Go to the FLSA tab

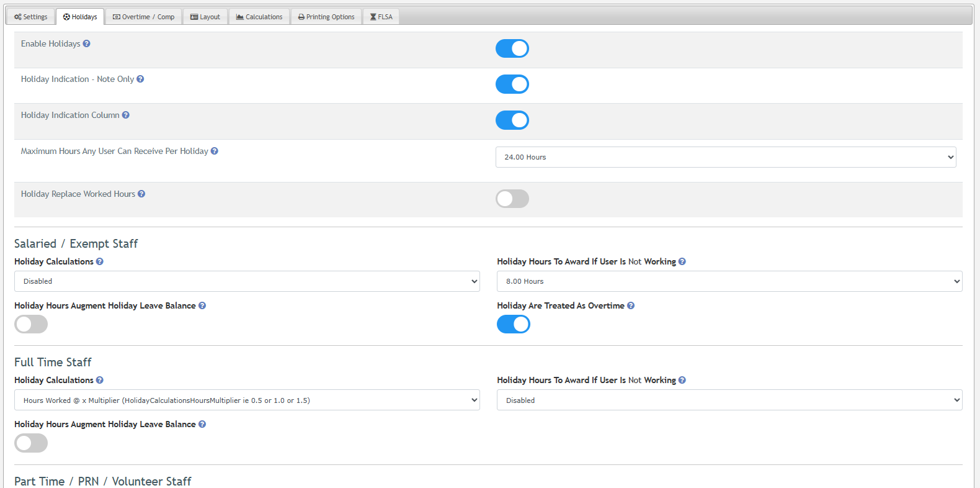point(381,17)
